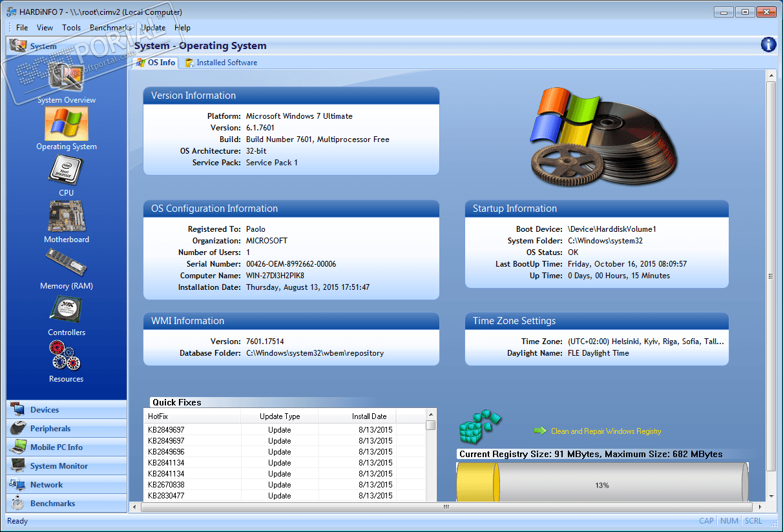The image size is (783, 532).
Task: Select the Memory (RAM) icon
Action: pyautogui.click(x=66, y=263)
